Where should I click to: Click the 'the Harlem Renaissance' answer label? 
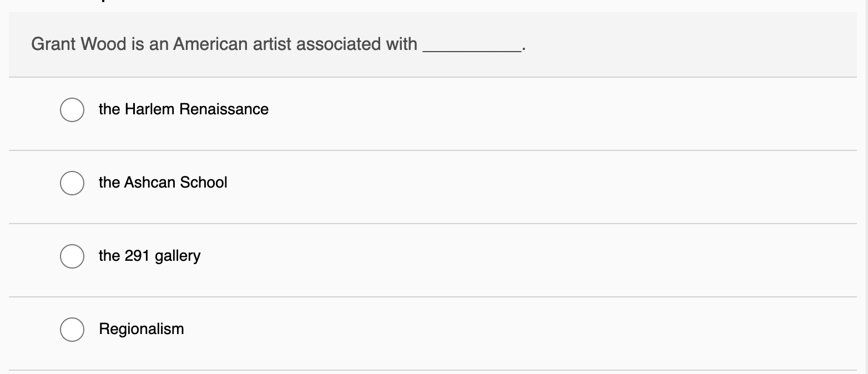point(183,109)
